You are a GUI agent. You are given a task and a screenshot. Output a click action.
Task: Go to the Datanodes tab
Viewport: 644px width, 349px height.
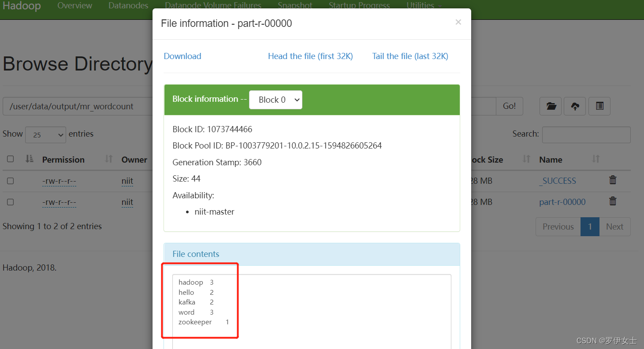click(128, 6)
